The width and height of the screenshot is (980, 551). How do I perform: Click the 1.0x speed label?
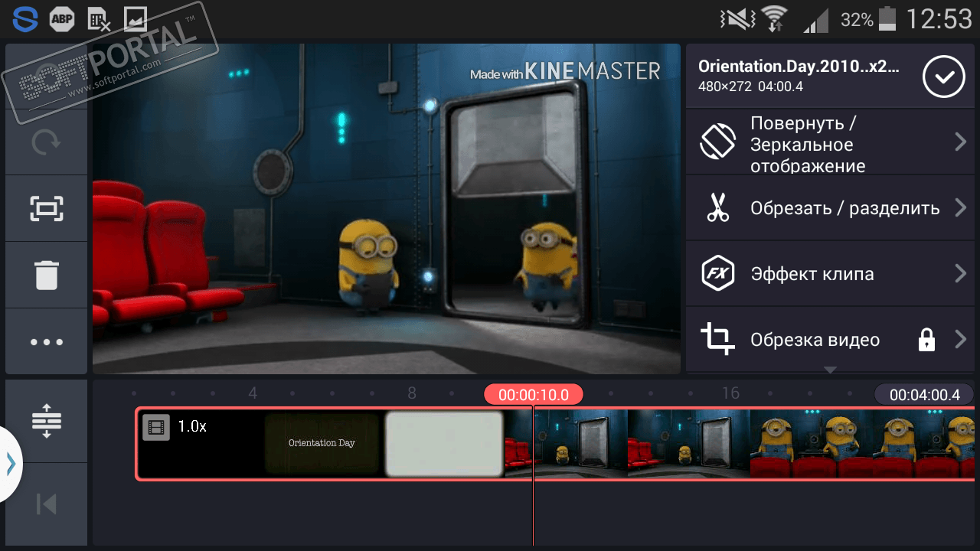[192, 426]
